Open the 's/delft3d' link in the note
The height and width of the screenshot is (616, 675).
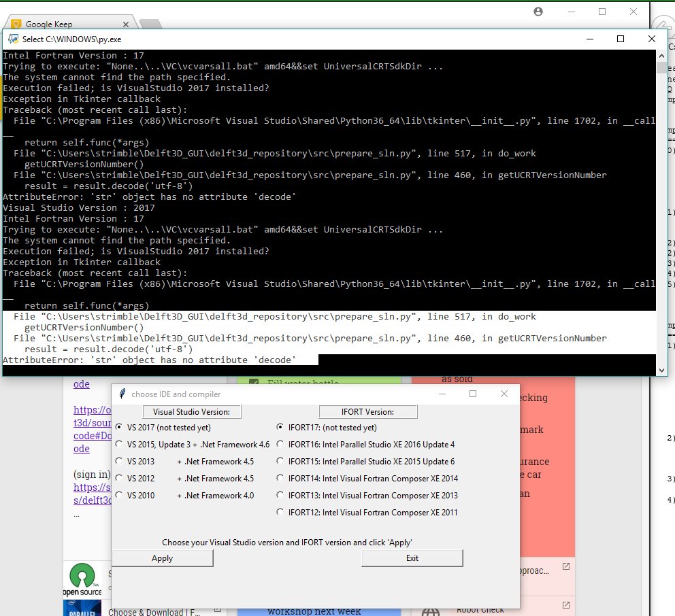tap(92, 500)
